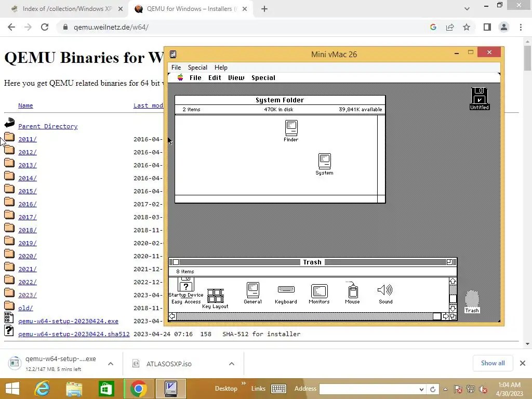
Task: Open the Macintosh View menu
Action: pyautogui.click(x=236, y=78)
